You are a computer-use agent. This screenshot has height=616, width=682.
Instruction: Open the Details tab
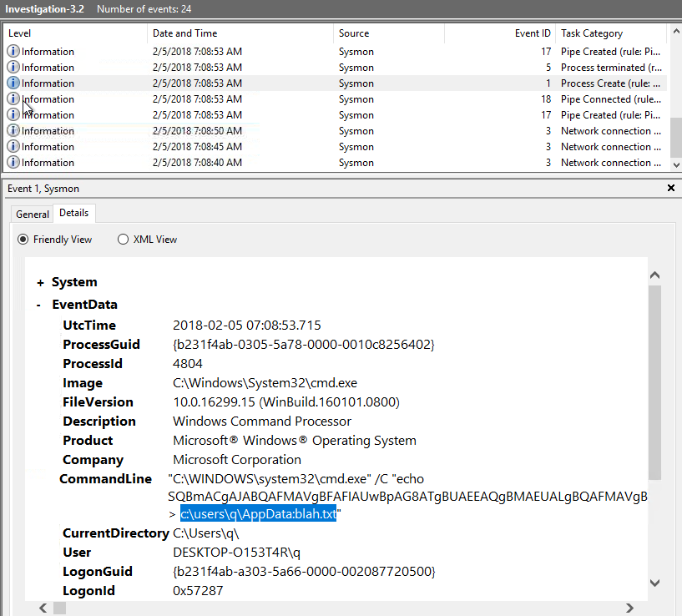[74, 213]
